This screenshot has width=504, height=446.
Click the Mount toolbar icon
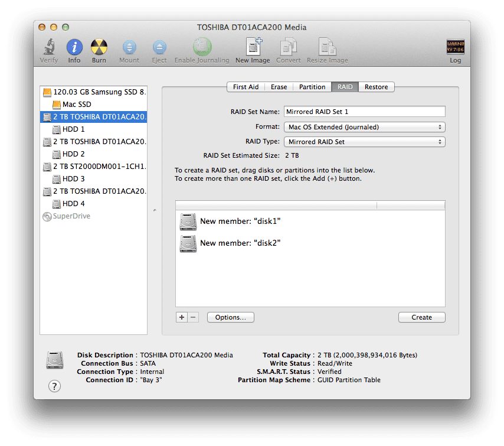tap(129, 47)
